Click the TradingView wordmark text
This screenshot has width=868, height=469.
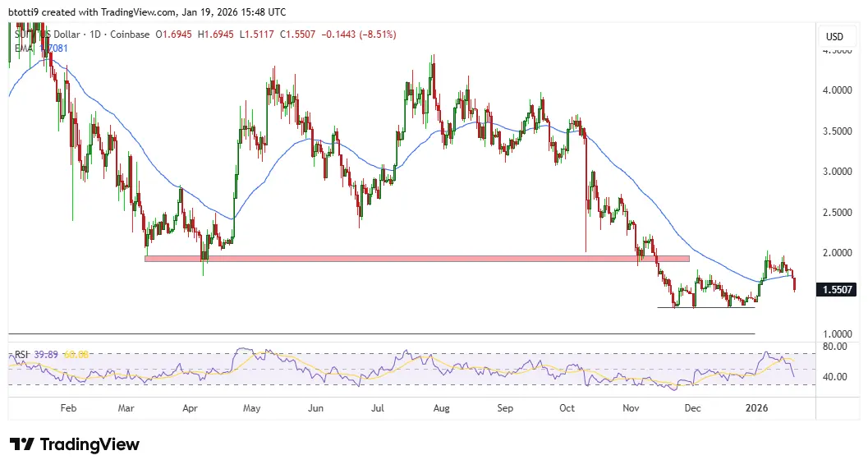coord(90,444)
